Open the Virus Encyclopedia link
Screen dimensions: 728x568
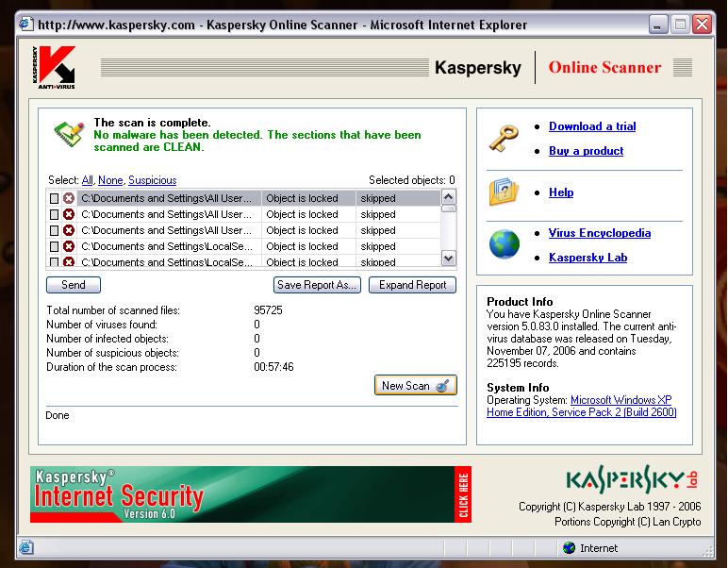coord(600,233)
